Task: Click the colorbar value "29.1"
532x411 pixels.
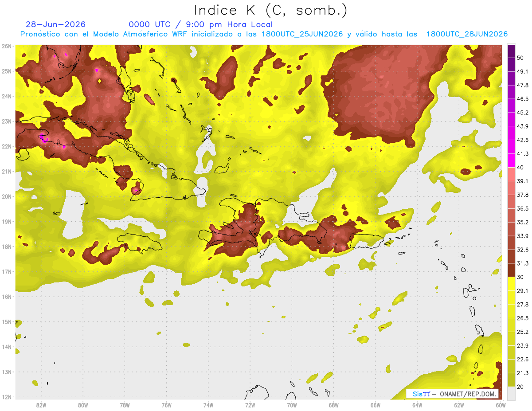Action: pyautogui.click(x=523, y=291)
